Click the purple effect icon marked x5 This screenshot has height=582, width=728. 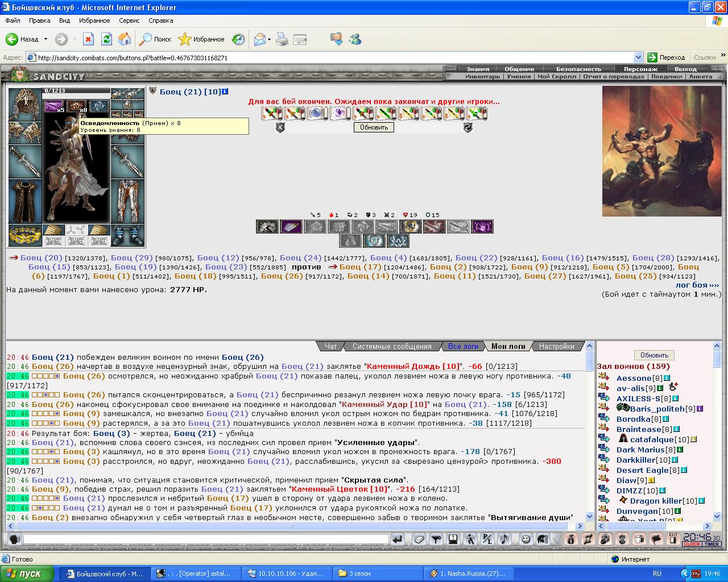[x=53, y=106]
